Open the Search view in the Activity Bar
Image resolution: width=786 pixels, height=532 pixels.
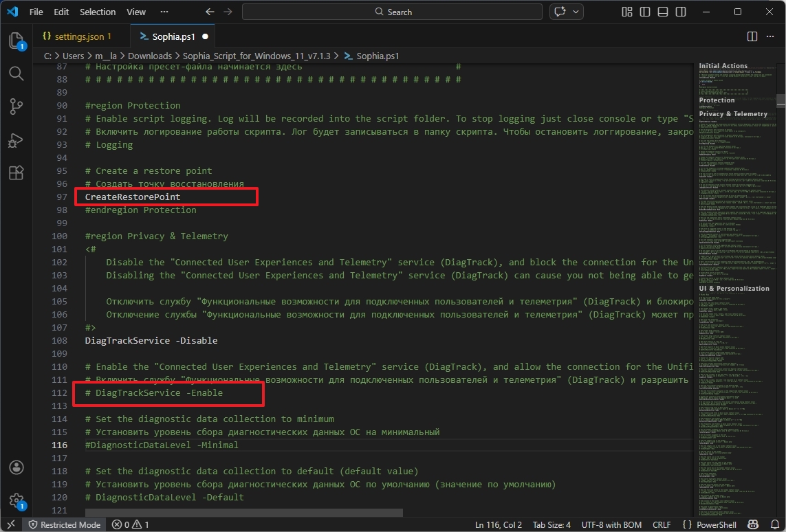pyautogui.click(x=17, y=74)
